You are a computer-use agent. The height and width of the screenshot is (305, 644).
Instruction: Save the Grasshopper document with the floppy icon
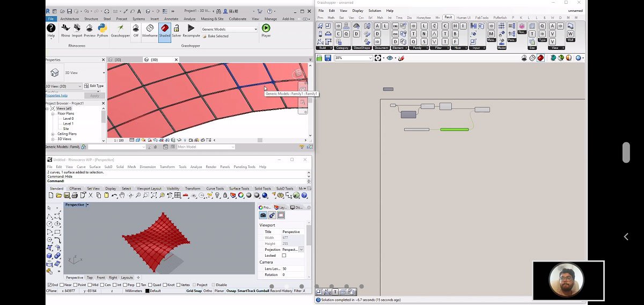point(327,58)
